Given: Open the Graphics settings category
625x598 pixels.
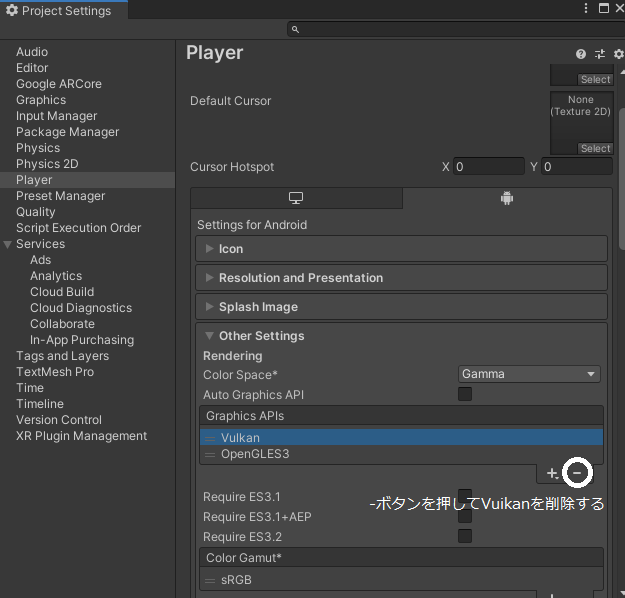Looking at the screenshot, I should coord(41,100).
